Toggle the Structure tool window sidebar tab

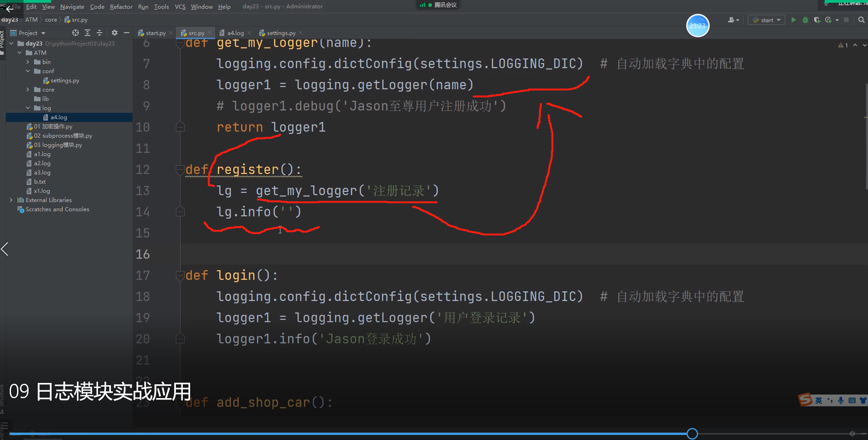click(2, 399)
